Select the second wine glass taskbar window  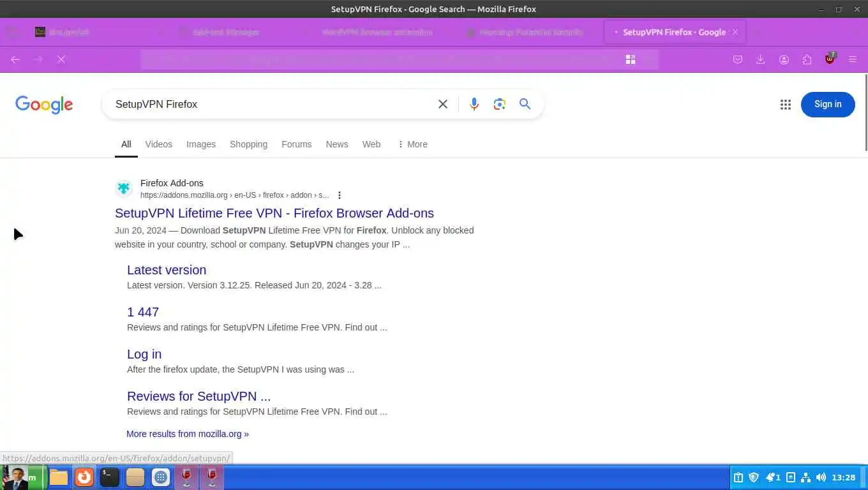[x=212, y=477]
